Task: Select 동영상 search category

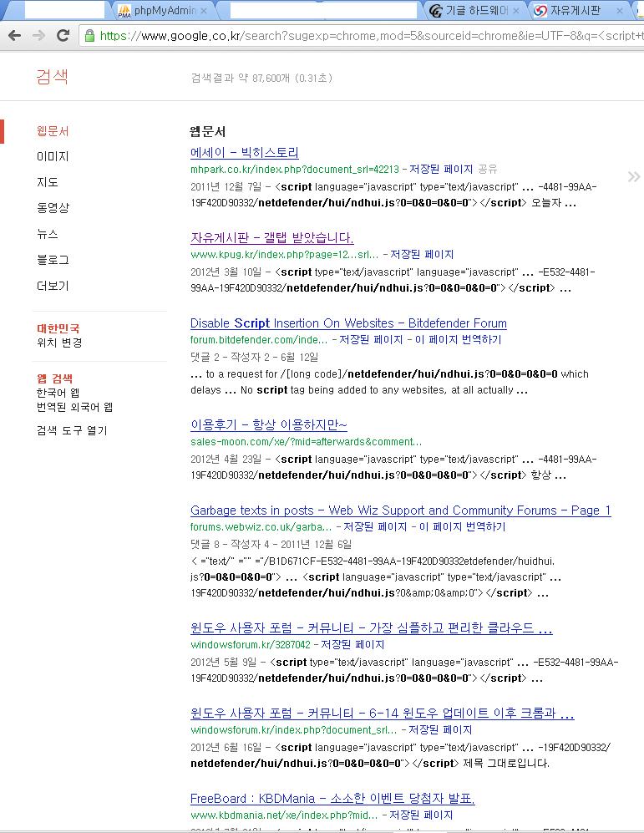Action: coord(53,208)
